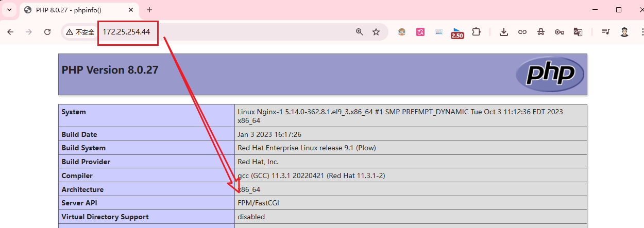Bookmark this page with the star icon
Viewport: 644px width, 228px height.
(x=376, y=32)
